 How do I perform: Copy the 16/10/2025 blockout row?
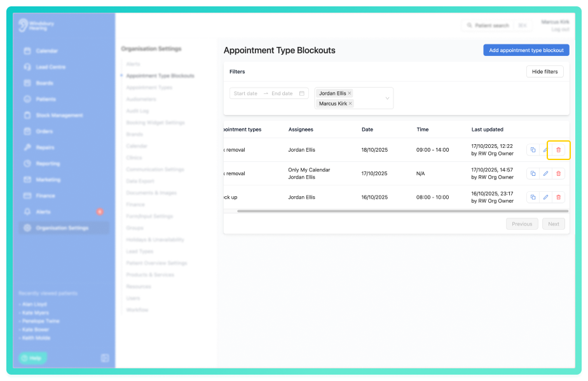coord(533,197)
